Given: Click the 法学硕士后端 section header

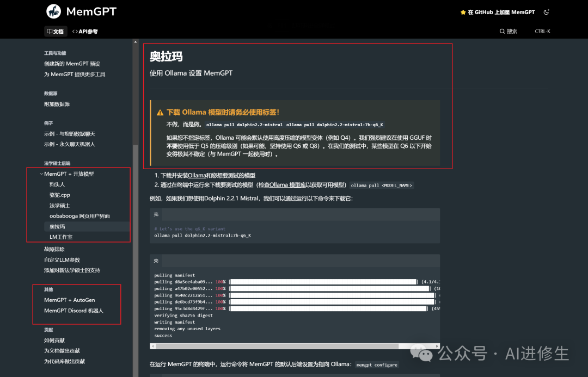Looking at the screenshot, I should pyautogui.click(x=57, y=163).
